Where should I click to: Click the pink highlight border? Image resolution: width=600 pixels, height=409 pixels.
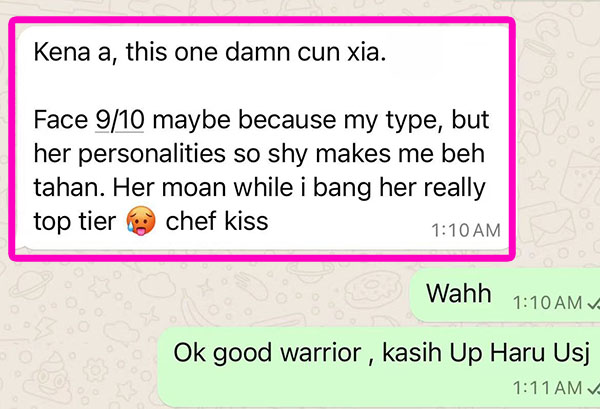(262, 20)
